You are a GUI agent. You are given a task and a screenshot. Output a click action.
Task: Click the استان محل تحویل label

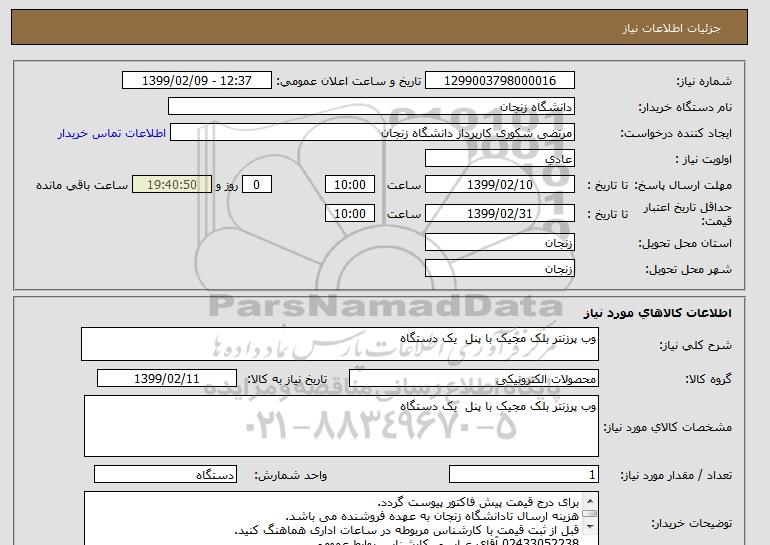pyautogui.click(x=685, y=243)
